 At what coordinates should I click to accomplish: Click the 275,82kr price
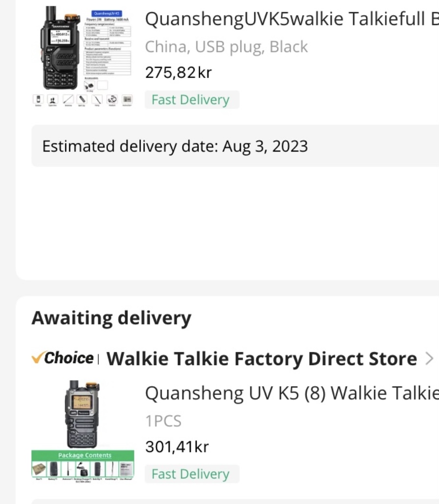click(x=179, y=73)
